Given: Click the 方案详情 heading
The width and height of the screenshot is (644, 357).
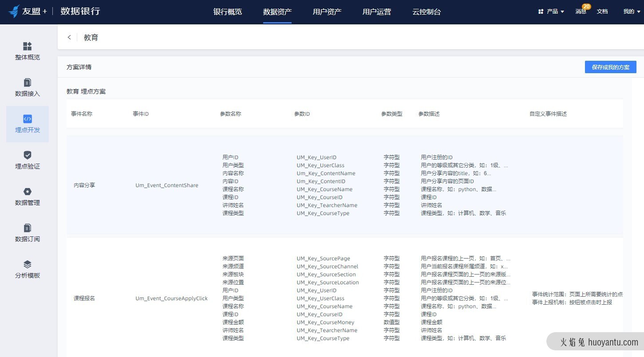Looking at the screenshot, I should click(x=79, y=67).
